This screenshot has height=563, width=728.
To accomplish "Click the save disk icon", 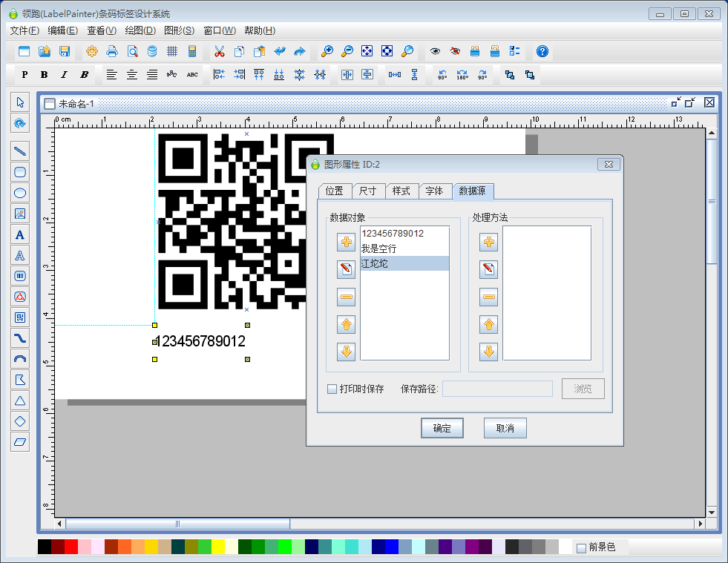I will coord(65,51).
